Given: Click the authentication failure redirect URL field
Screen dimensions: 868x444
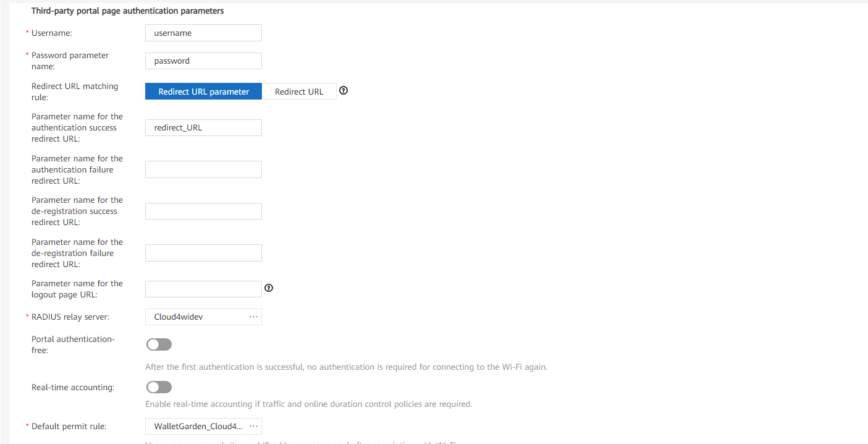Looking at the screenshot, I should click(203, 169).
